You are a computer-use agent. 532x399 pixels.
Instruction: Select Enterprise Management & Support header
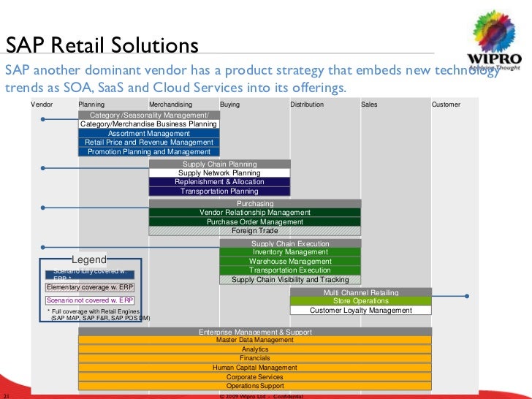coord(255,332)
